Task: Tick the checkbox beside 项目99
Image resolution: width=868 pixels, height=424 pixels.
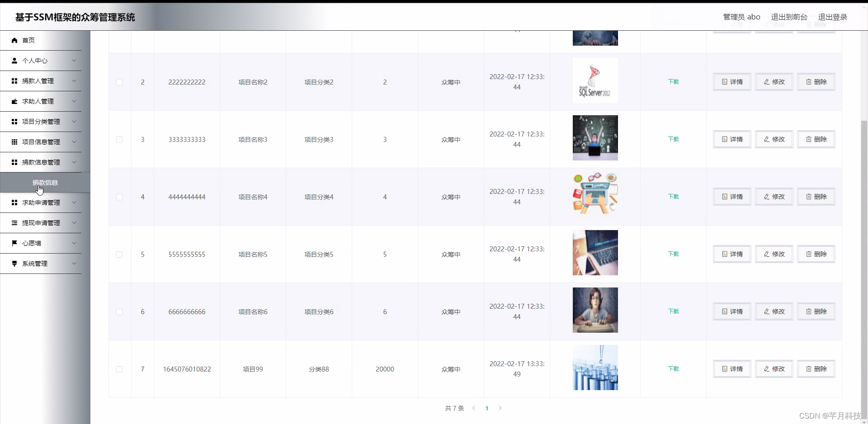Action: click(x=119, y=369)
